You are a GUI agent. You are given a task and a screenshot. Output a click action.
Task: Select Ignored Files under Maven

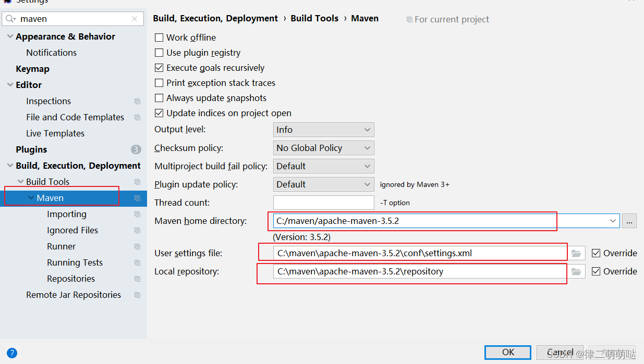(x=72, y=230)
